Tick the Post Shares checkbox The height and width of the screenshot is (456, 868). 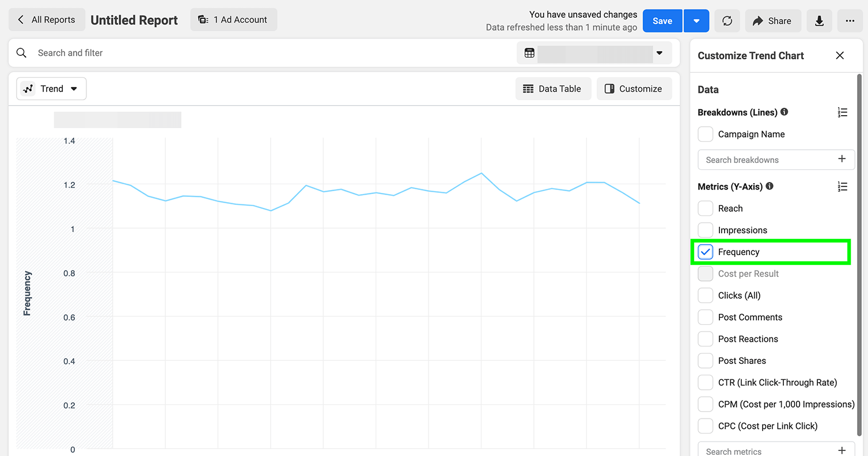pos(706,361)
